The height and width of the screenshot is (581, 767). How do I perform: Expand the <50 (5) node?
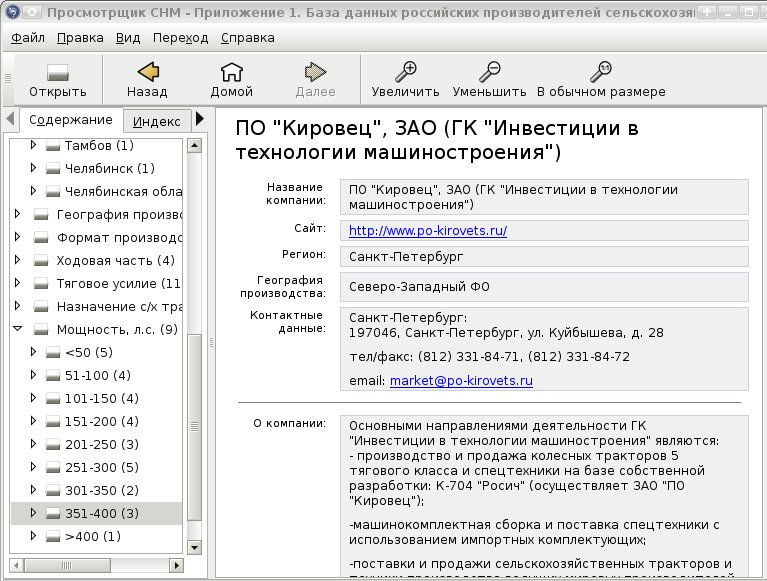[x=33, y=352]
